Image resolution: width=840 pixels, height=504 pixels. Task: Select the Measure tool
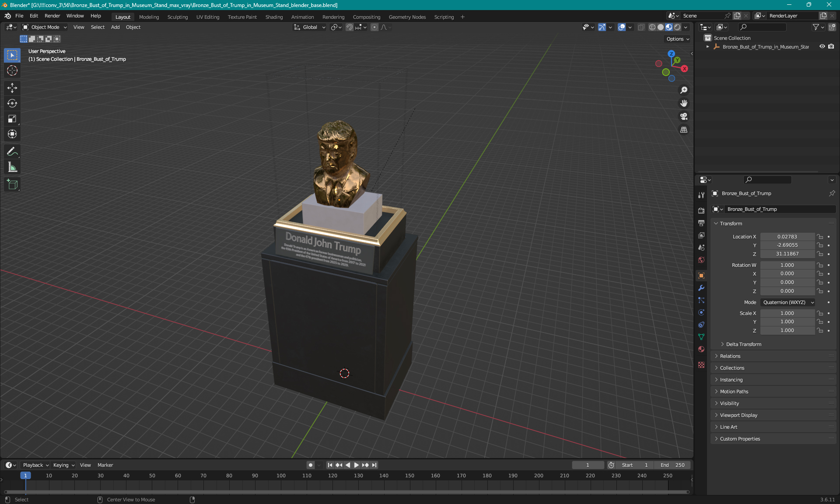click(x=12, y=167)
